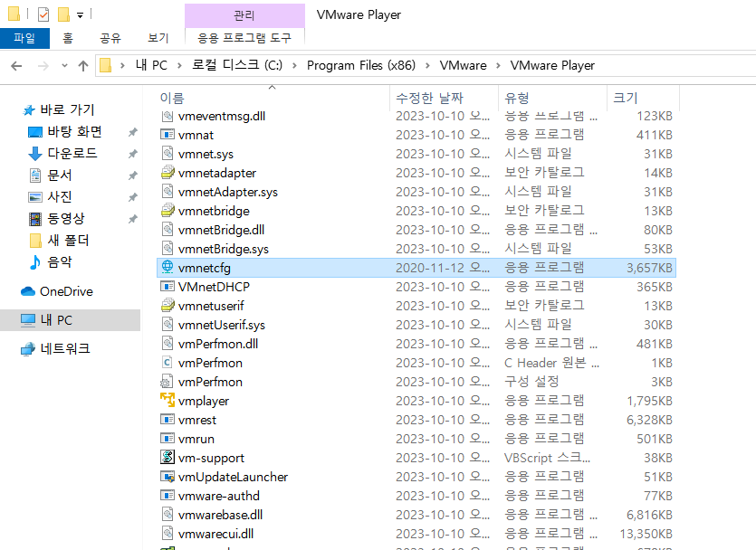This screenshot has width=756, height=550.
Task: Open OneDrive in navigation pane
Action: click(x=57, y=291)
